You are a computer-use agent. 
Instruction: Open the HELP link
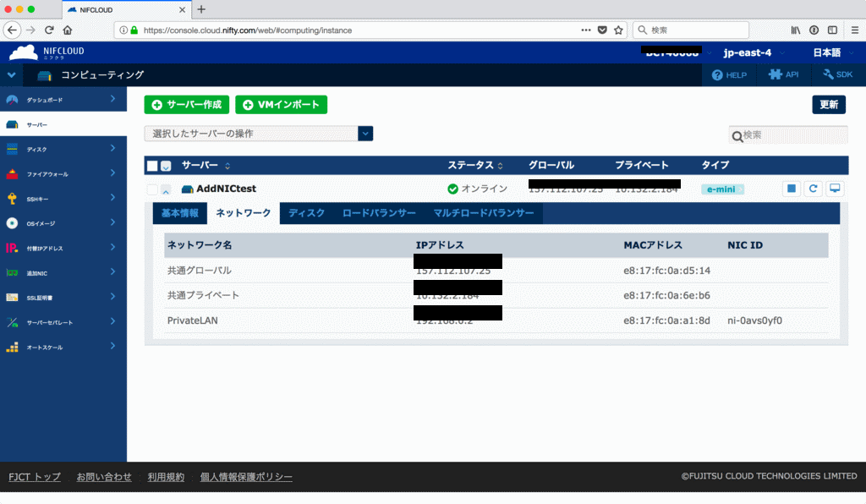click(729, 75)
